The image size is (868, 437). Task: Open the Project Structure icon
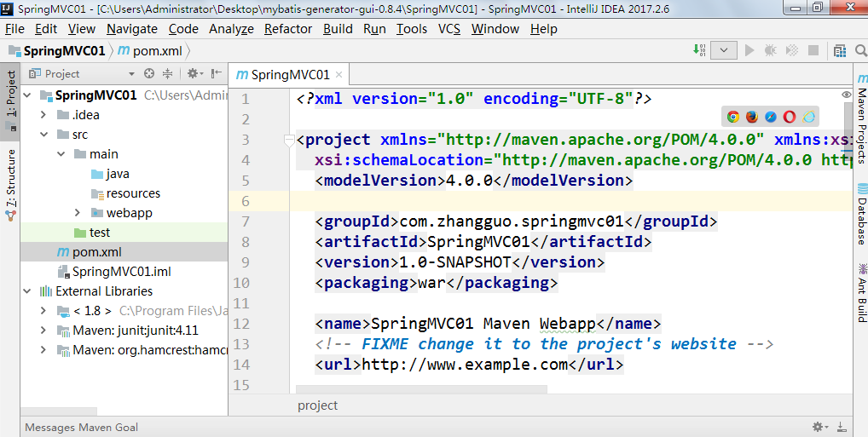pyautogui.click(x=840, y=51)
